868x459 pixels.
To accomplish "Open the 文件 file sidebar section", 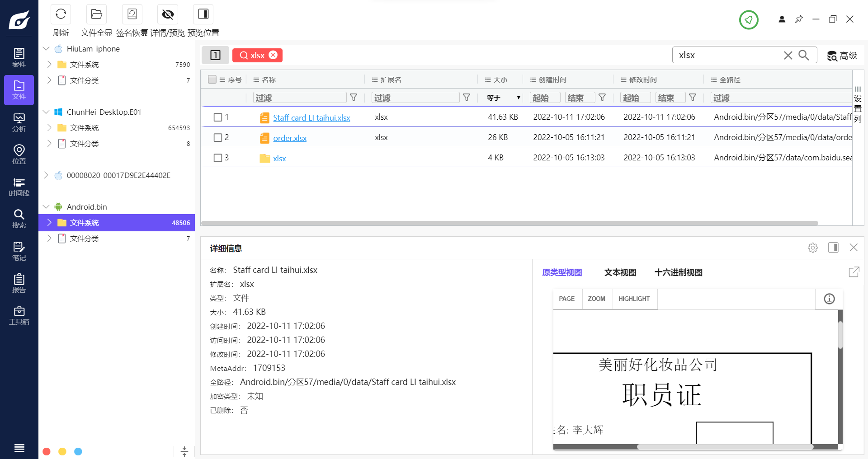I will [19, 90].
